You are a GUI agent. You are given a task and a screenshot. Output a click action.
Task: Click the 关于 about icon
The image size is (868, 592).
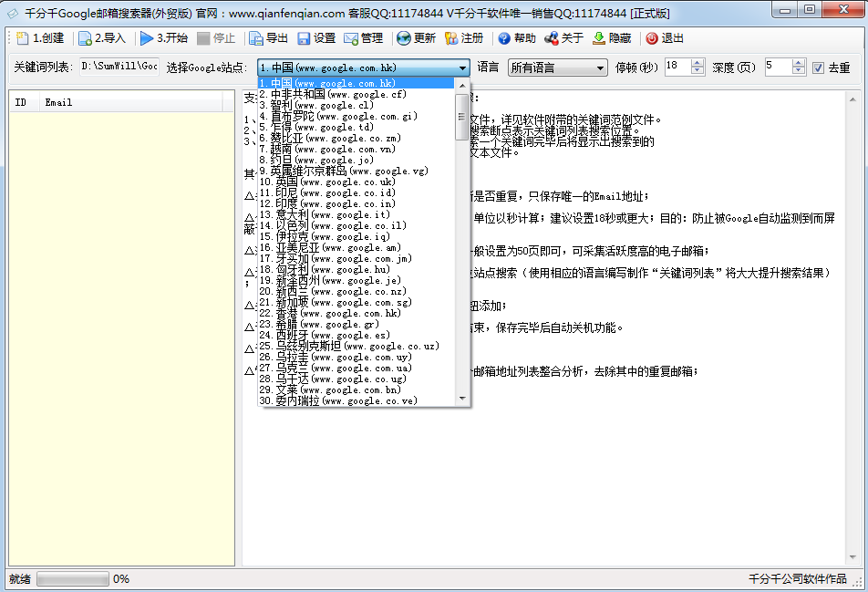click(552, 38)
